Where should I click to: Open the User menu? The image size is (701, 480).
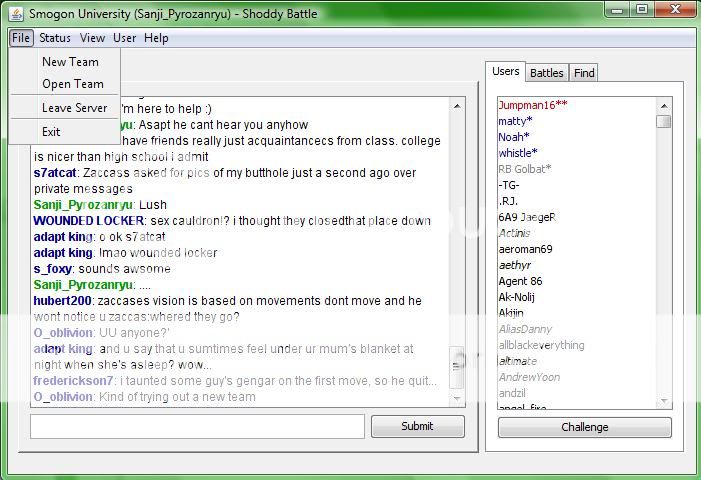click(125, 38)
